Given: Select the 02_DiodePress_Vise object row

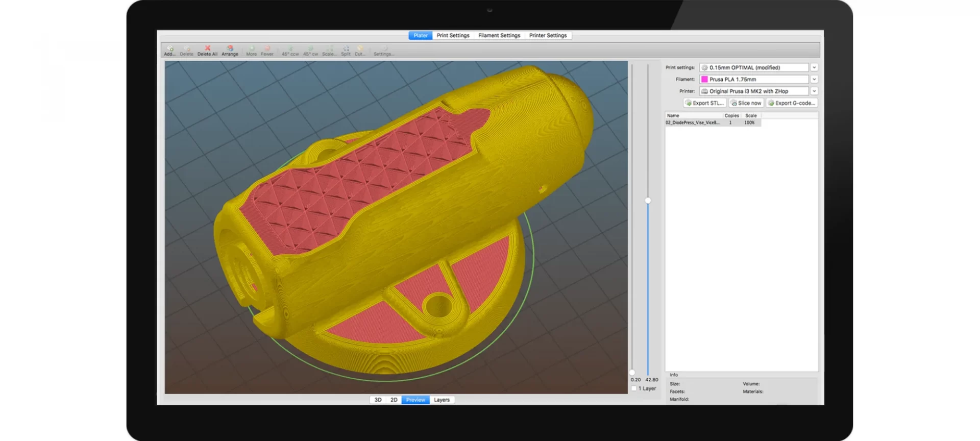Looking at the screenshot, I should 713,123.
